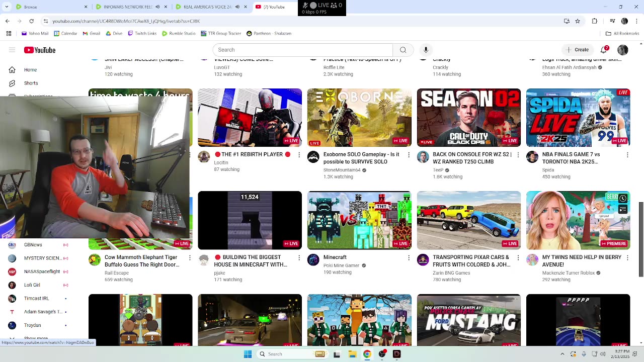This screenshot has width=644, height=362.
Task: Click the Poki Mine Gamer channel name
Action: 341,265
